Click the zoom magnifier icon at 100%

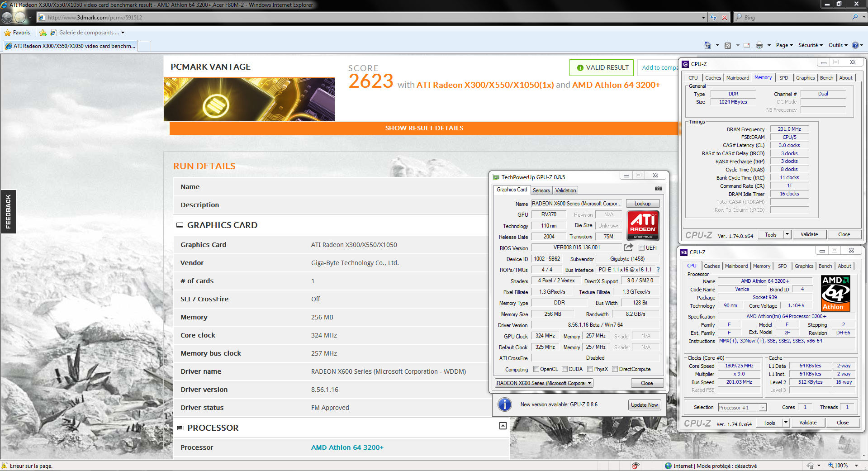(x=830, y=466)
